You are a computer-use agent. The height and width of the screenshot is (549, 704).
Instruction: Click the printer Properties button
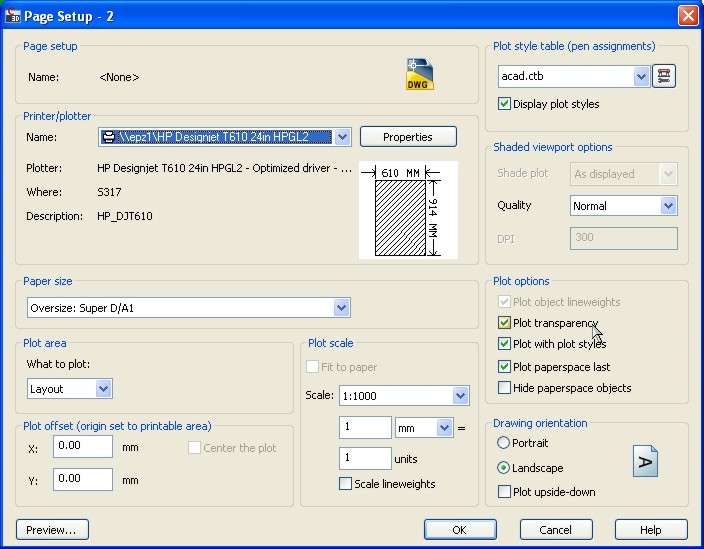(408, 137)
